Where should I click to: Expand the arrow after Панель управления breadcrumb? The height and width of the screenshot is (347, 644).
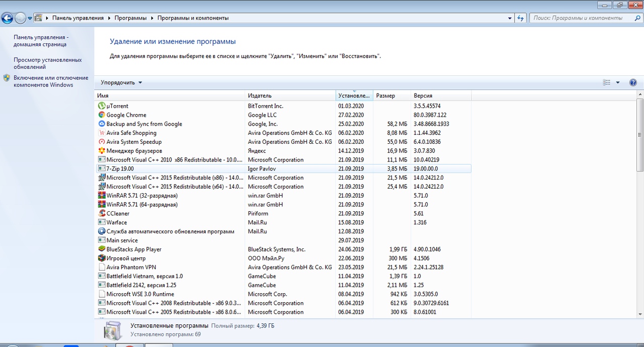point(109,18)
